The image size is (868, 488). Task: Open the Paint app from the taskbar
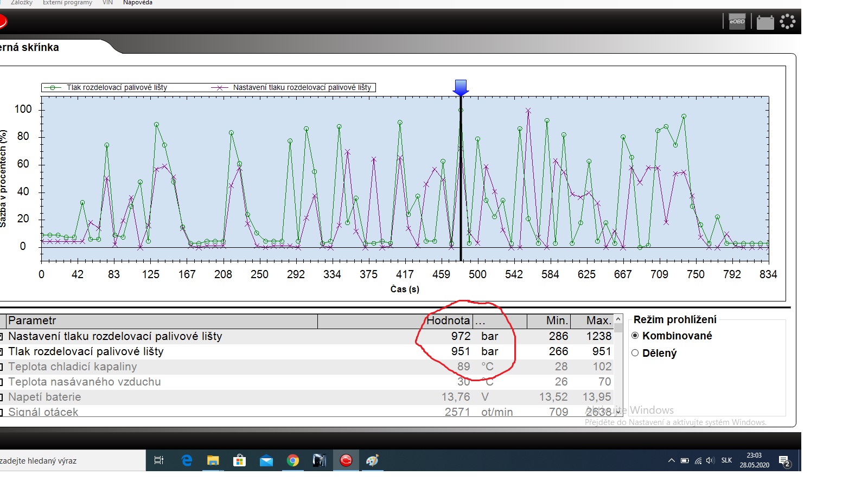click(372, 460)
